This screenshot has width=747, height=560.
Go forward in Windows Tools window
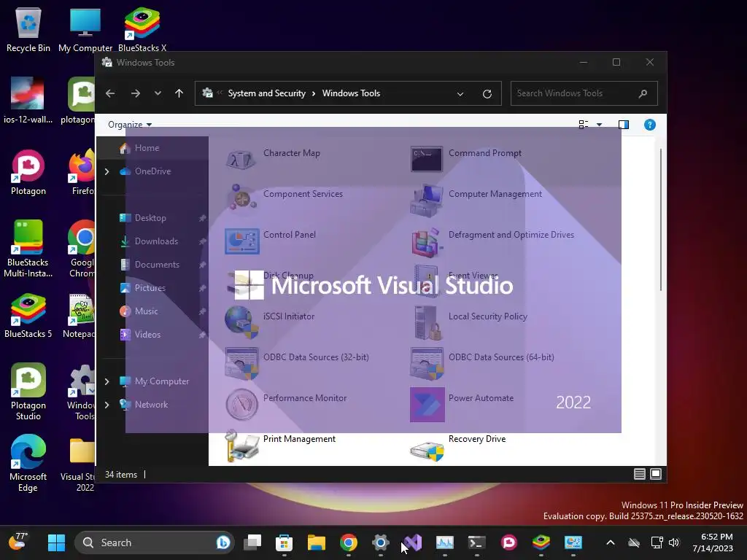[135, 93]
